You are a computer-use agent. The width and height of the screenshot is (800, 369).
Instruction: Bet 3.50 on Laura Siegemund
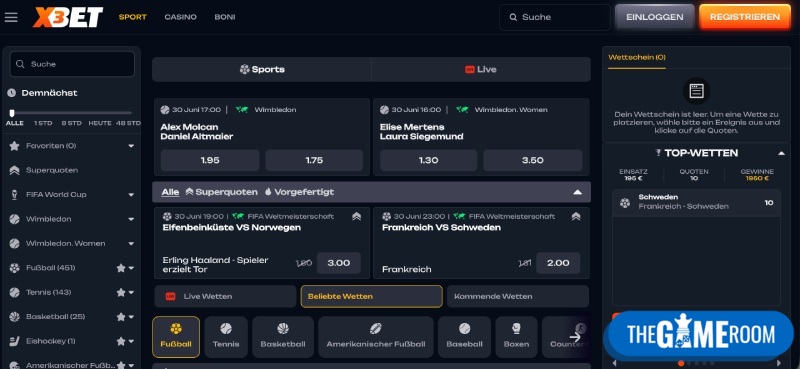(x=533, y=160)
